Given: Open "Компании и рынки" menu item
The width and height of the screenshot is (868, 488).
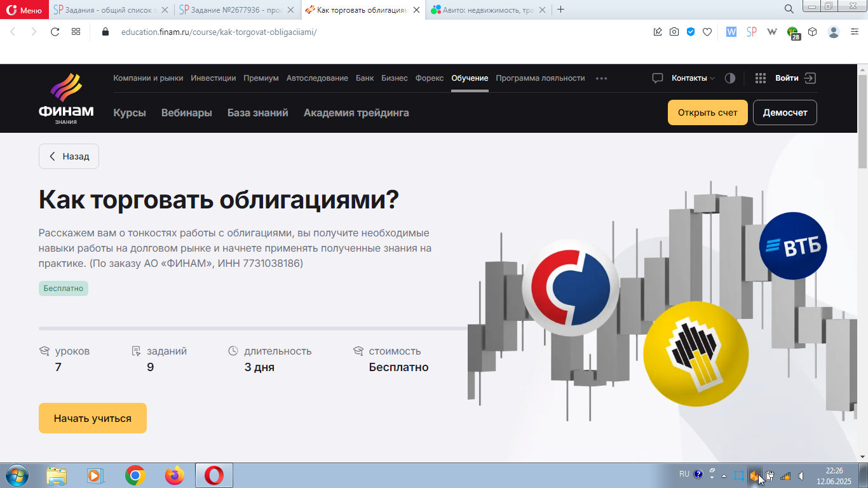Looking at the screenshot, I should [148, 78].
